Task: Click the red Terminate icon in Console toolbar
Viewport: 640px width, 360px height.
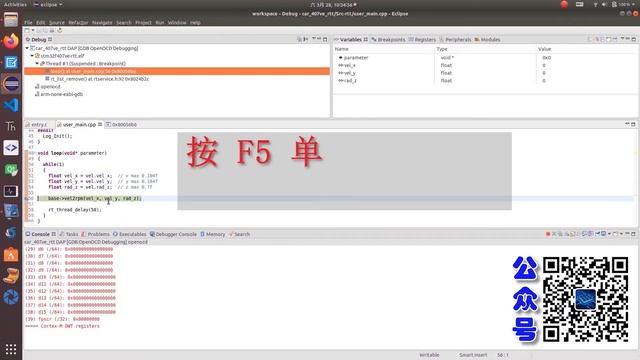Action: [548, 234]
